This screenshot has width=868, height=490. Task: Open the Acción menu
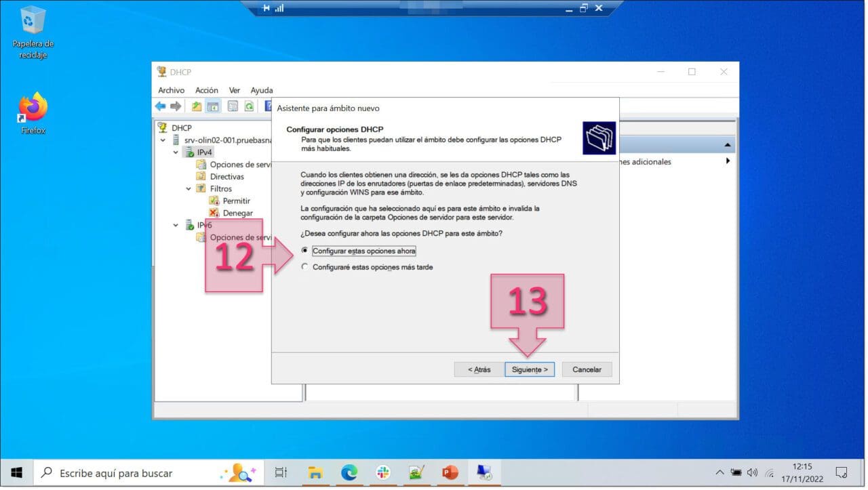[x=207, y=90]
